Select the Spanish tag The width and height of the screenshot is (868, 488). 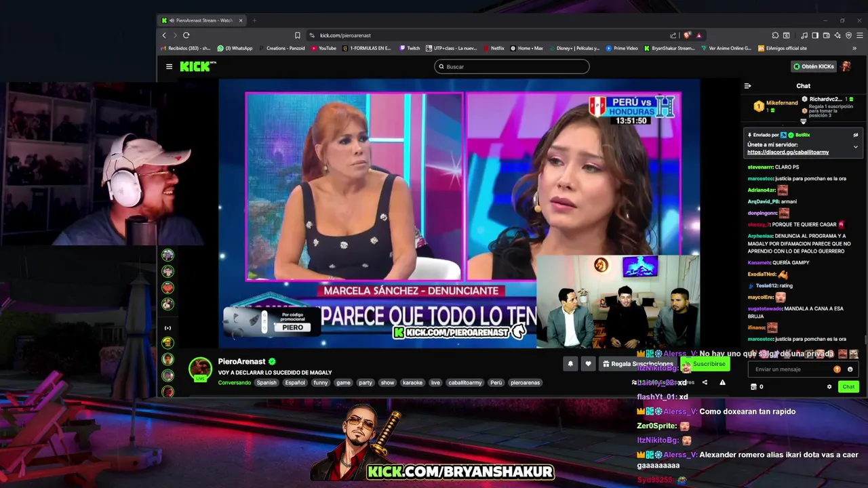267,383
